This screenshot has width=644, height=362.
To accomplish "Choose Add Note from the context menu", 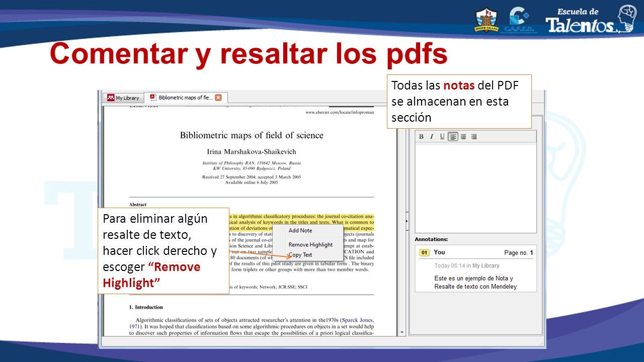I will tap(300, 231).
